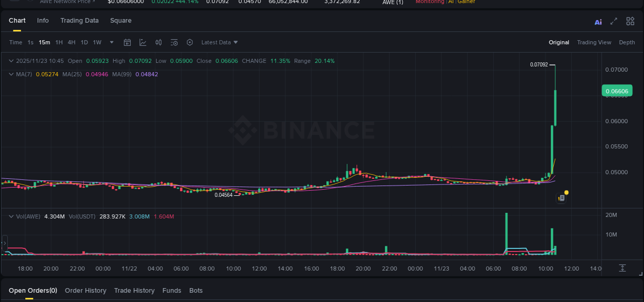
Task: Open the indicator settings icon
Action: click(x=174, y=42)
